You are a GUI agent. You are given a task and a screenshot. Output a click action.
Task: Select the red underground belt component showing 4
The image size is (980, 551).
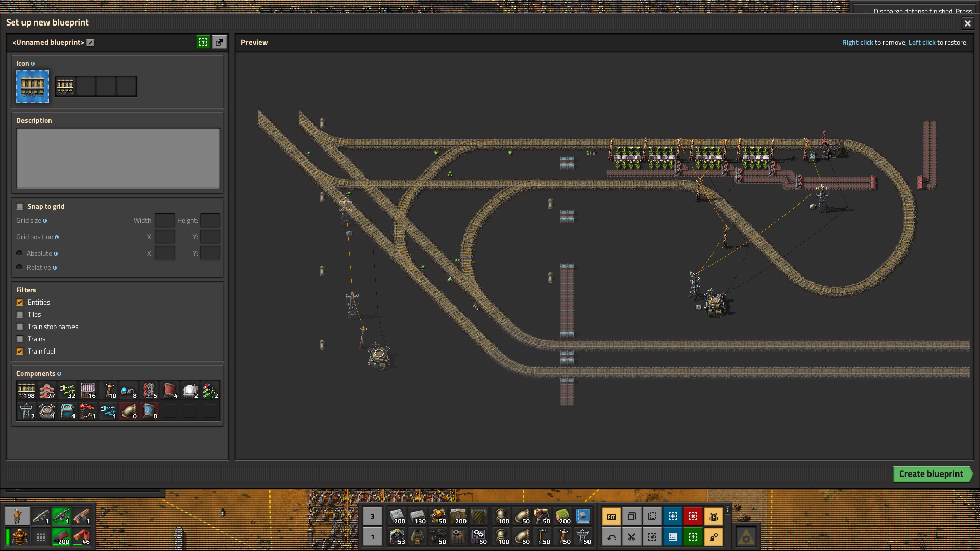point(169,391)
